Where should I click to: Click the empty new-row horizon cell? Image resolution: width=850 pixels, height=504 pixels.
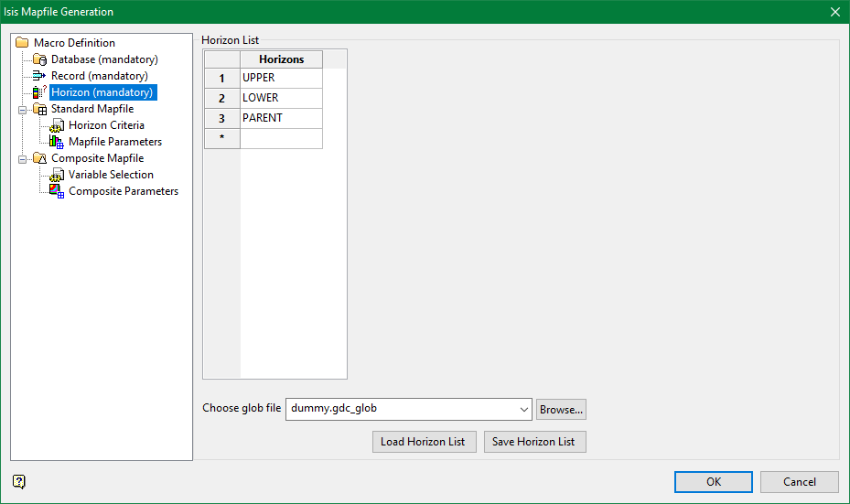281,138
